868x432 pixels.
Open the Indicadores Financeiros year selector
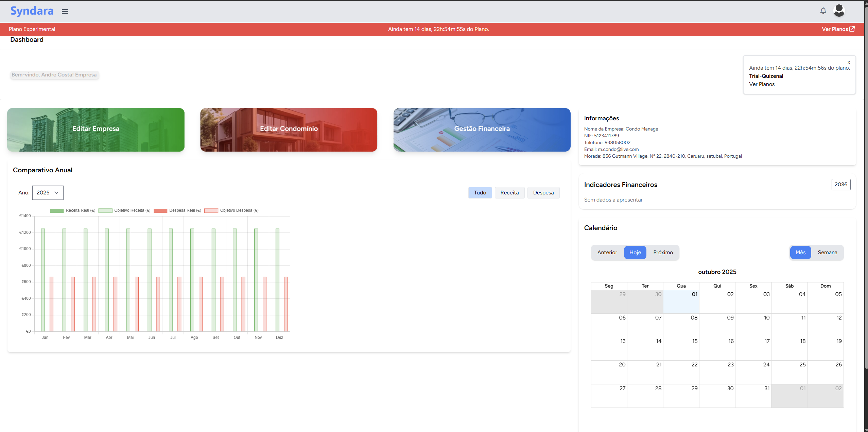click(840, 185)
